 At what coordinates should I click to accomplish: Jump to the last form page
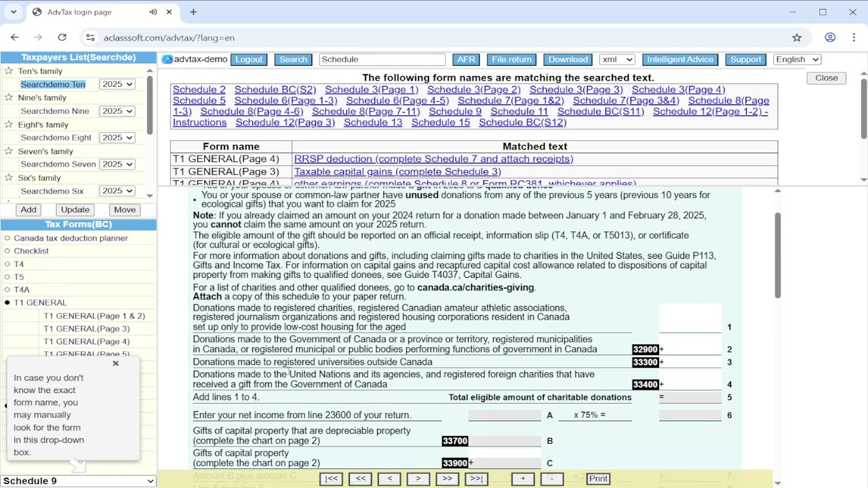click(476, 479)
